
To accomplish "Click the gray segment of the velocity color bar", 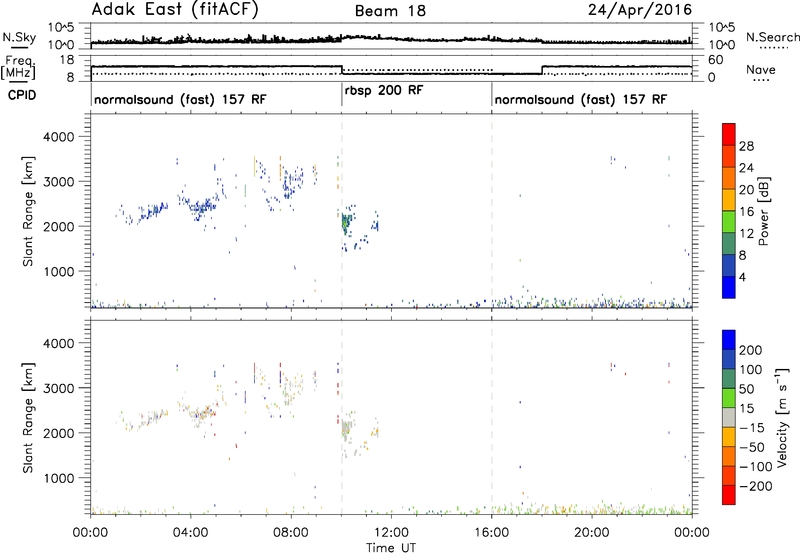I will (x=729, y=417).
